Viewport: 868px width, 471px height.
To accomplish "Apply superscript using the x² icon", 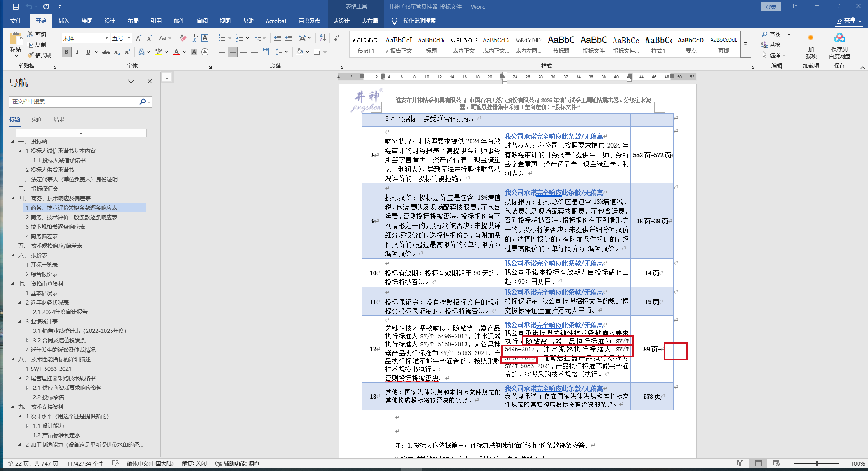I will [x=128, y=52].
